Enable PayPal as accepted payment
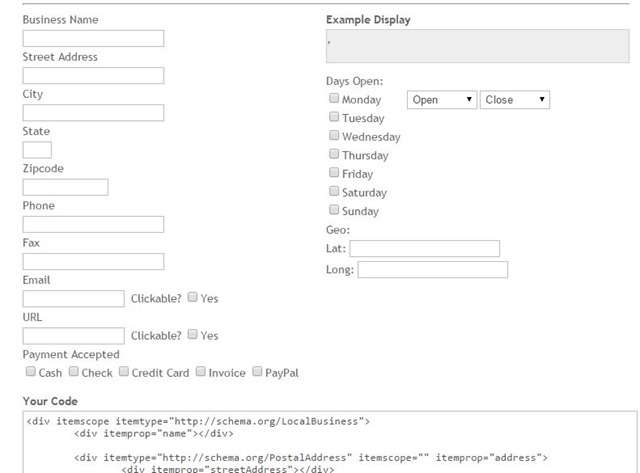The width and height of the screenshot is (640, 473). [257, 371]
